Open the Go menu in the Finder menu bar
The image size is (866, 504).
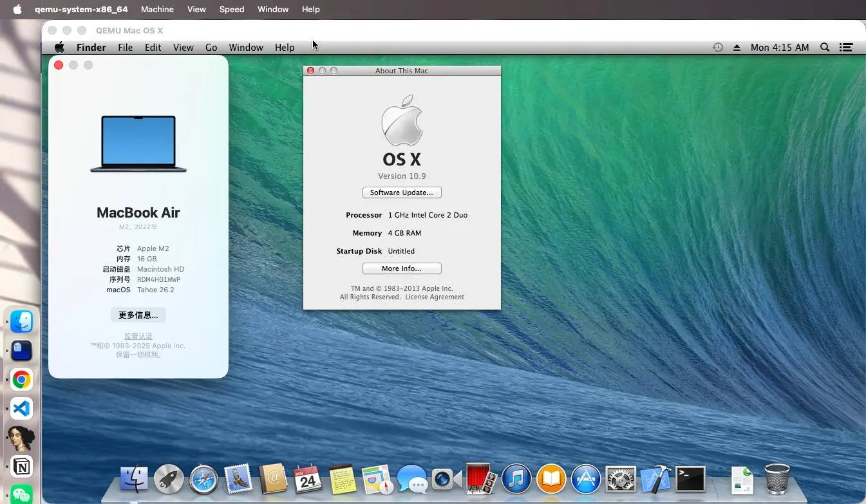point(211,47)
